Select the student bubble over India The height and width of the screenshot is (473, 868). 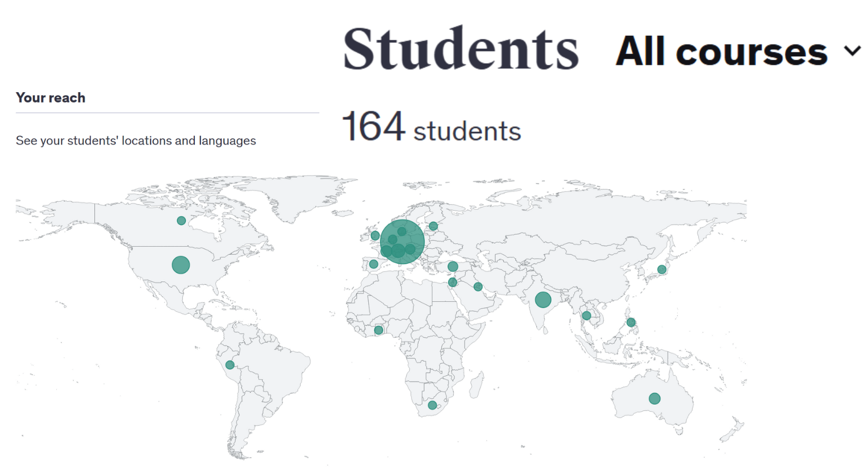tap(543, 300)
